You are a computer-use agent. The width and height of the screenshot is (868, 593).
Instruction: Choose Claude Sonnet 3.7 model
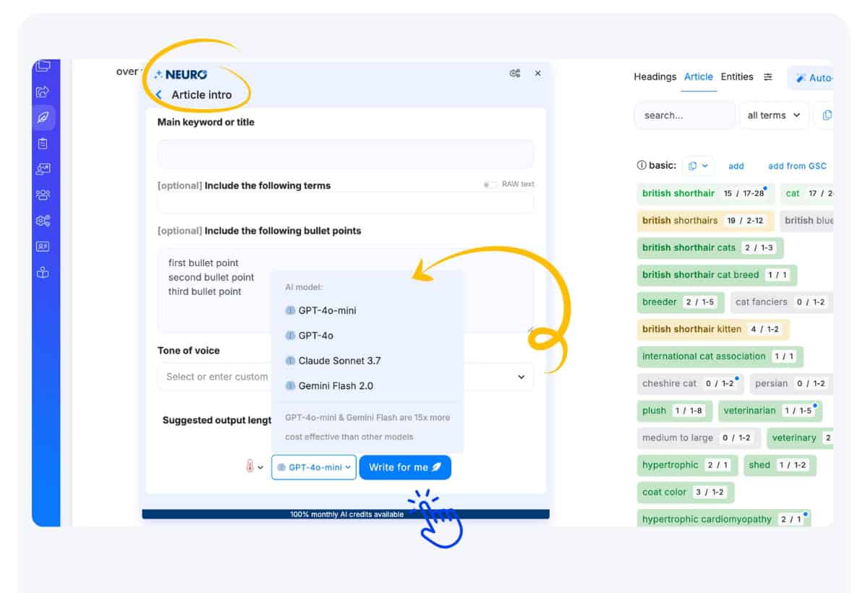click(333, 361)
